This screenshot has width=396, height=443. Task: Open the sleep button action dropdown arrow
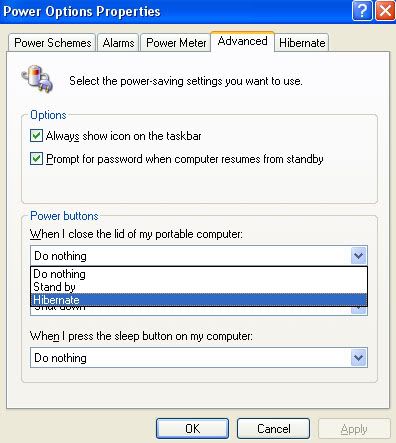click(359, 358)
